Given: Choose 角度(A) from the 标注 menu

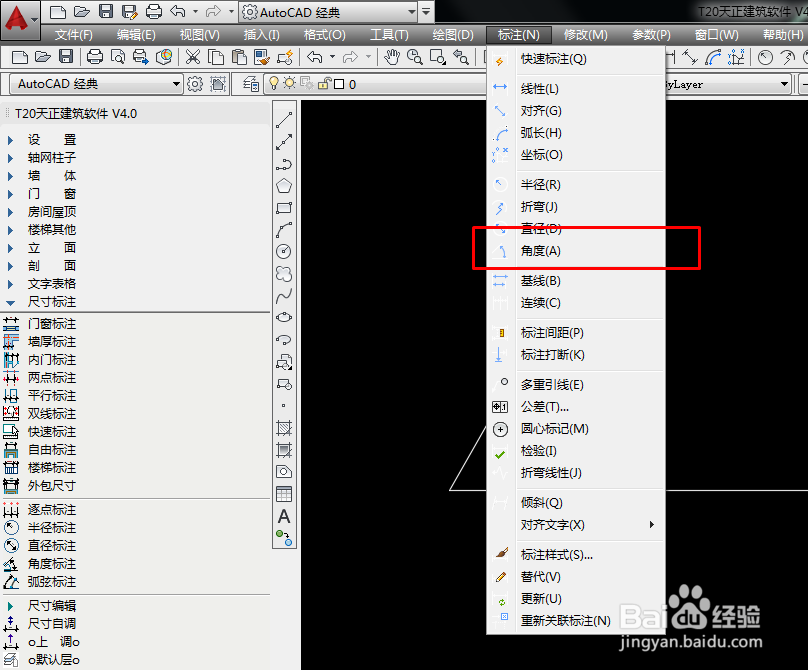Looking at the screenshot, I should click(x=576, y=251).
